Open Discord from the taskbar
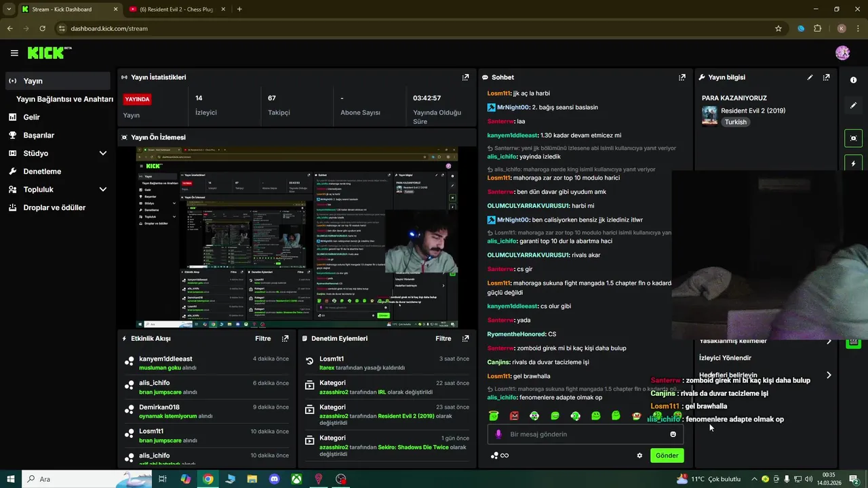This screenshot has width=868, height=488. [x=274, y=479]
